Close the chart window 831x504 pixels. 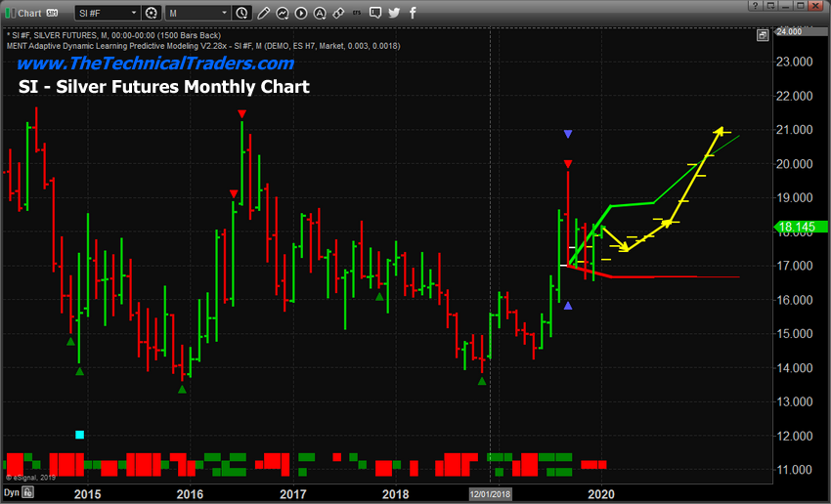tap(816, 5)
